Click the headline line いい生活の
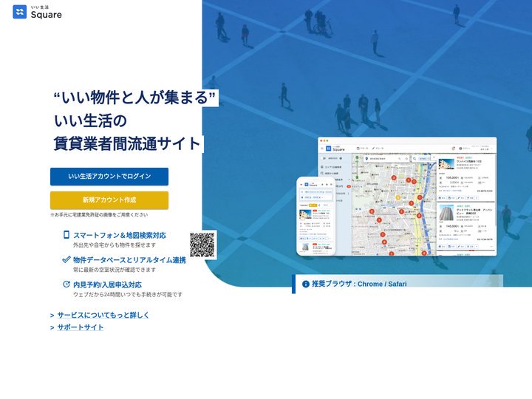The height and width of the screenshot is (399, 532). (90, 120)
